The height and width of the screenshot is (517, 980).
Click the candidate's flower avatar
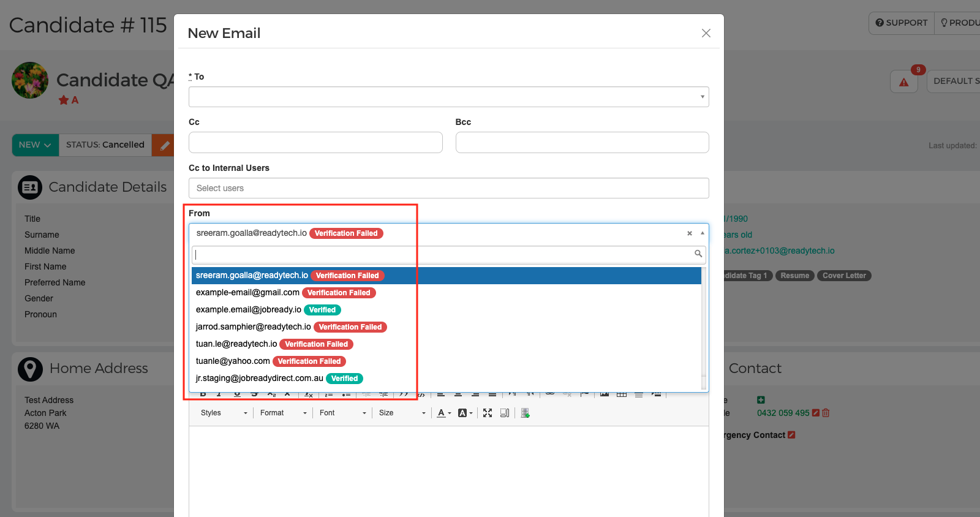(x=30, y=80)
